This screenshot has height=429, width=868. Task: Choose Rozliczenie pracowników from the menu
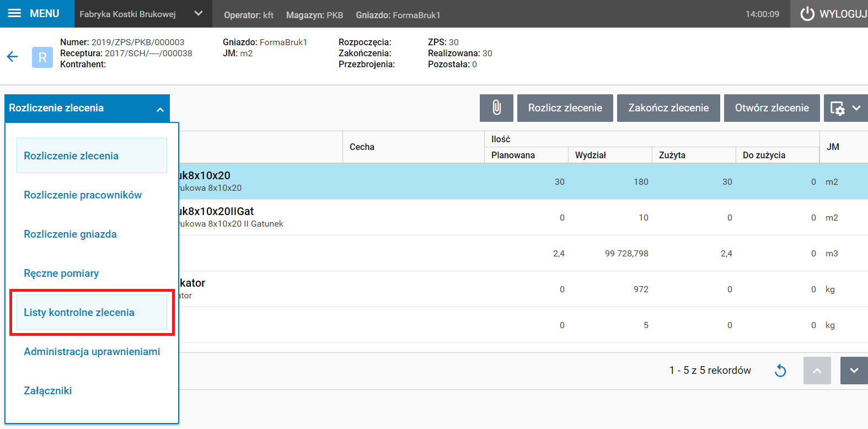pyautogui.click(x=83, y=195)
